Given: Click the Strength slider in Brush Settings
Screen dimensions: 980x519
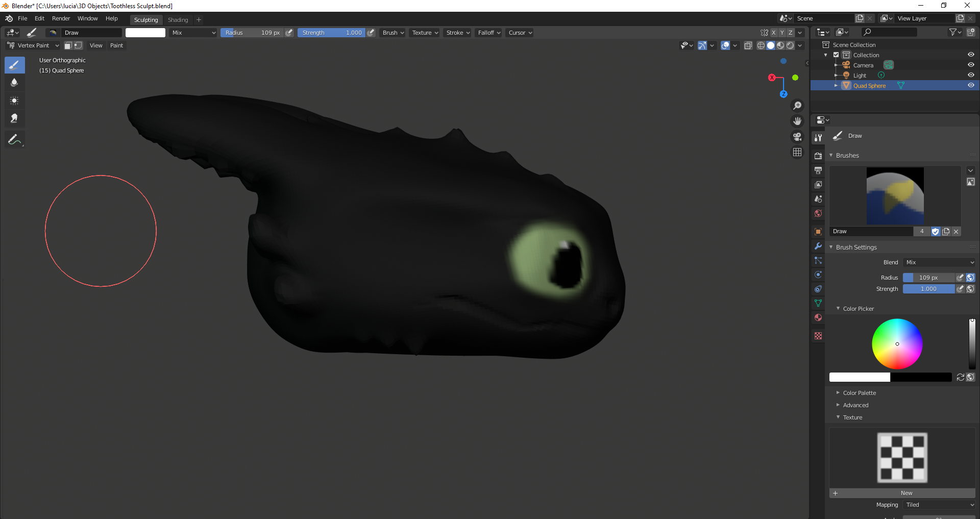Looking at the screenshot, I should (928, 289).
